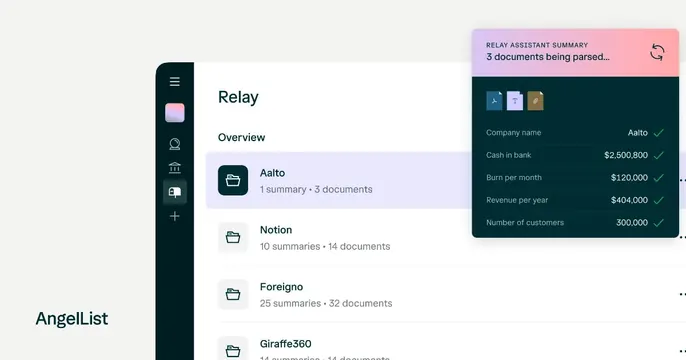Click checkmark next to 300,000 customers

point(658,223)
